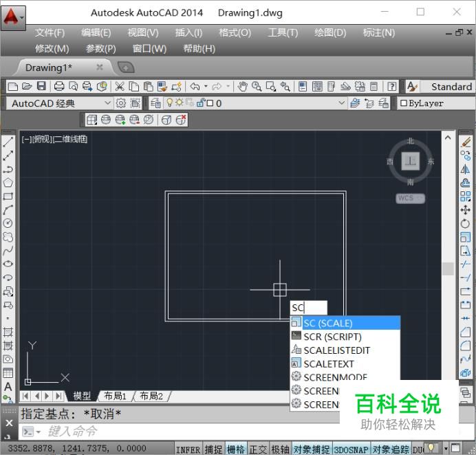Toggle 对象捕捉 object snap in the status bar
The image size is (476, 455).
312,449
